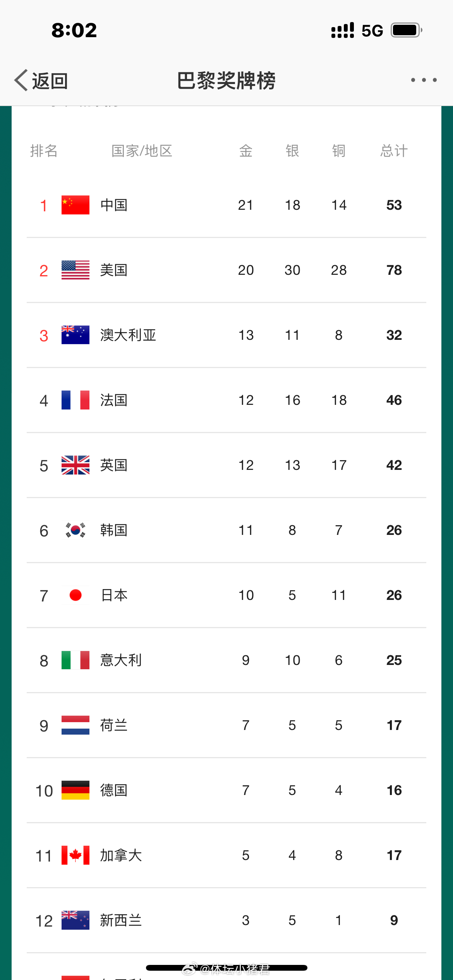Tap the United States flag icon
Screen dimensions: 453x980
pyautogui.click(x=75, y=270)
